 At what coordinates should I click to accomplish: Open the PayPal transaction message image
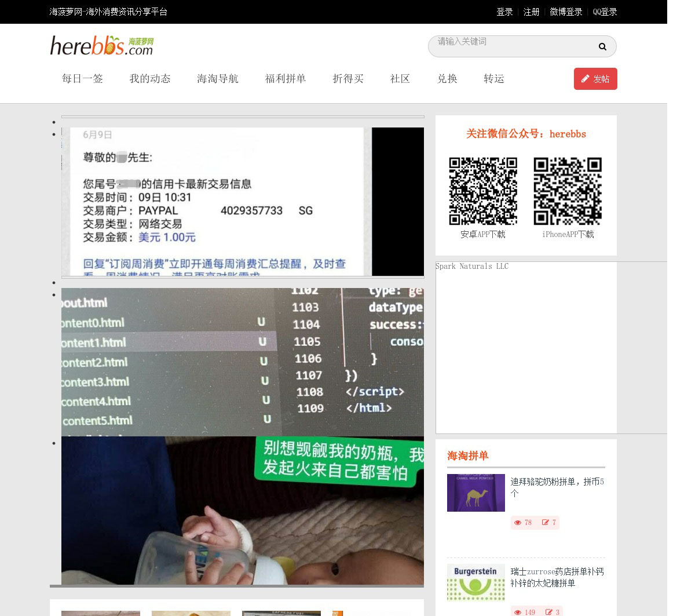[x=243, y=202]
